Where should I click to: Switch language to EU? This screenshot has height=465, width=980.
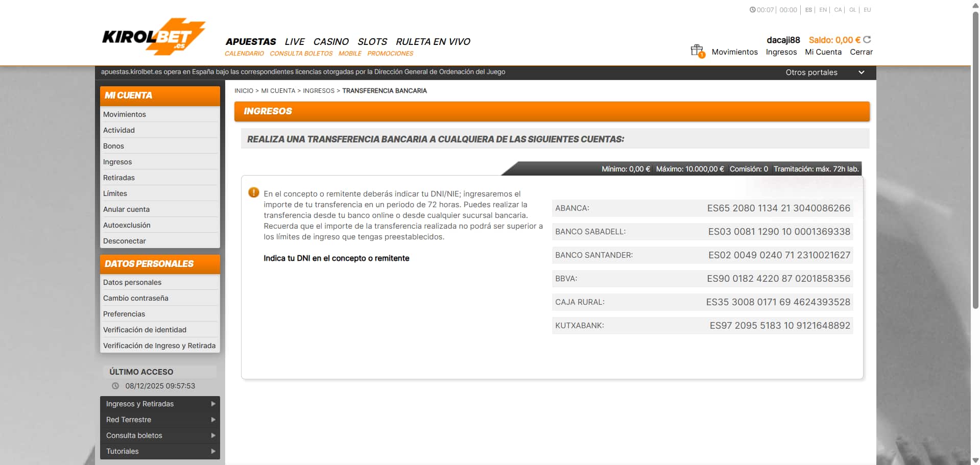coord(867,9)
